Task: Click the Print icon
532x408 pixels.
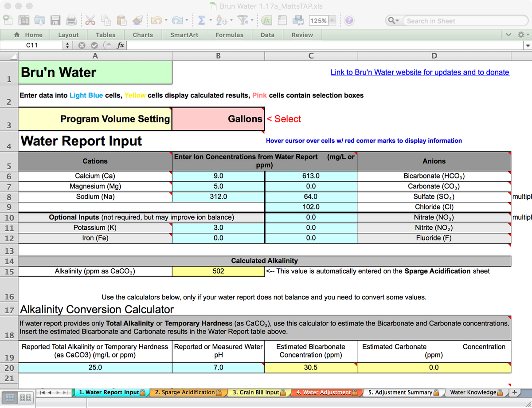Action: pos(70,20)
